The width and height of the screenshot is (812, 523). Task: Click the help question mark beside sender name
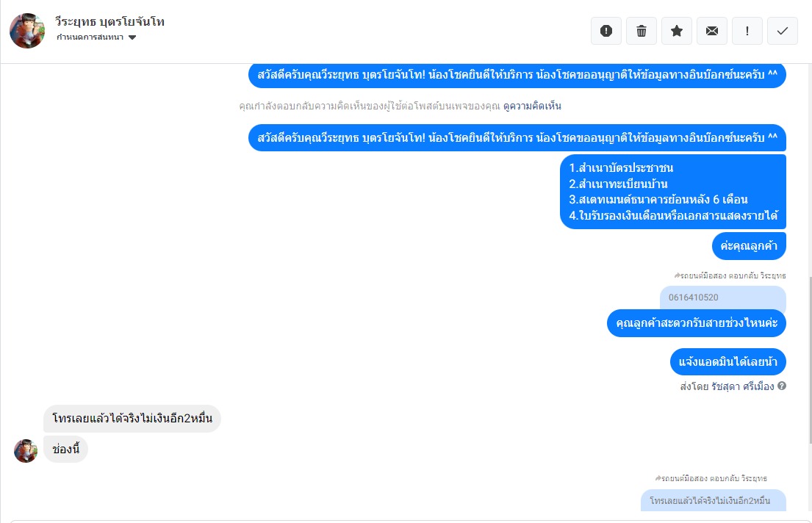782,386
